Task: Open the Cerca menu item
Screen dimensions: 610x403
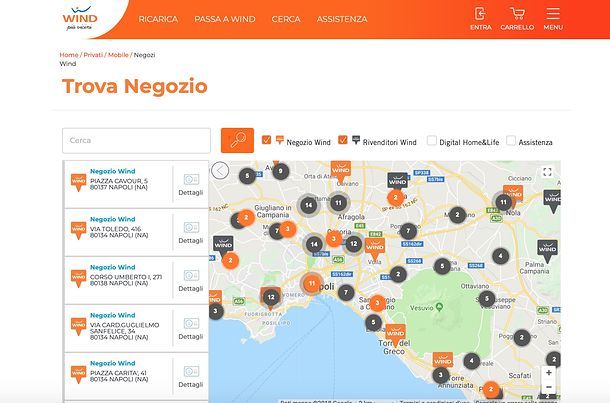Action: tap(286, 19)
